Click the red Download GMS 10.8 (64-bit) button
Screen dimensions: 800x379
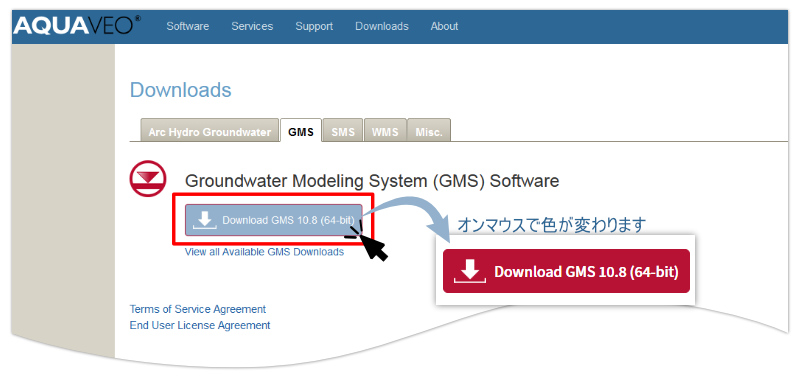tap(566, 271)
